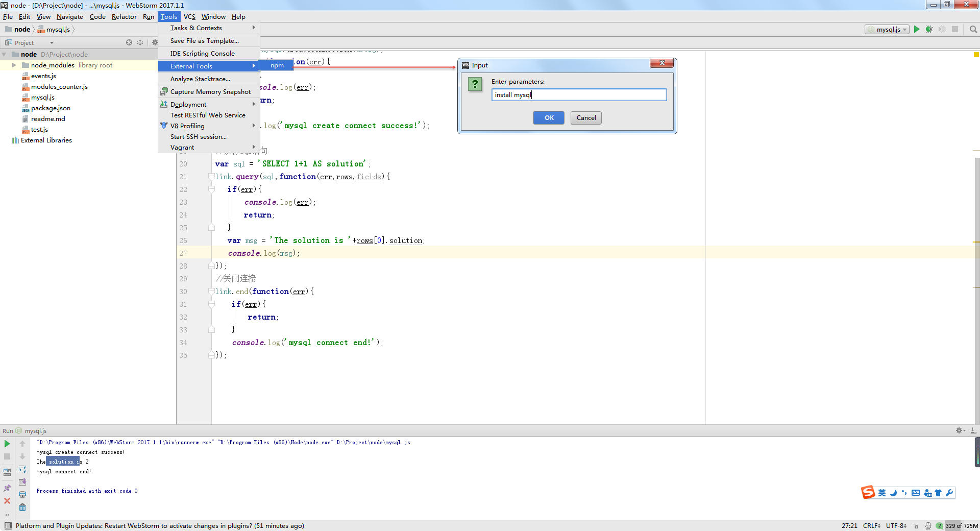980x531 pixels.
Task: Click the yellow inspection status square
Action: (976, 55)
